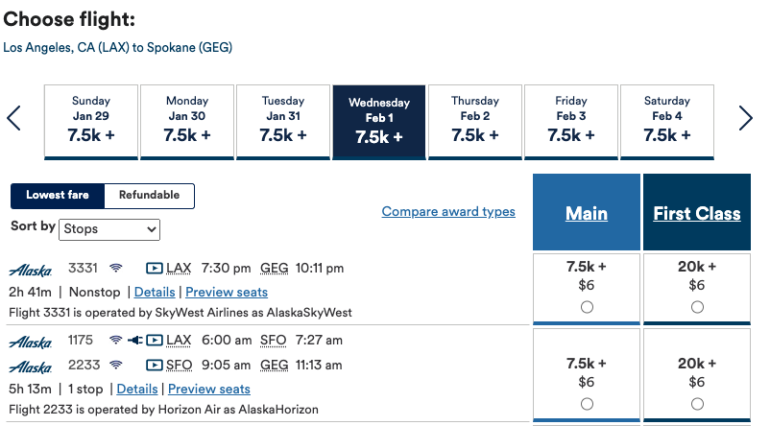The width and height of the screenshot is (770, 426).
Task: Choose the Sunday Jan 29 date tab
Action: coord(91,122)
